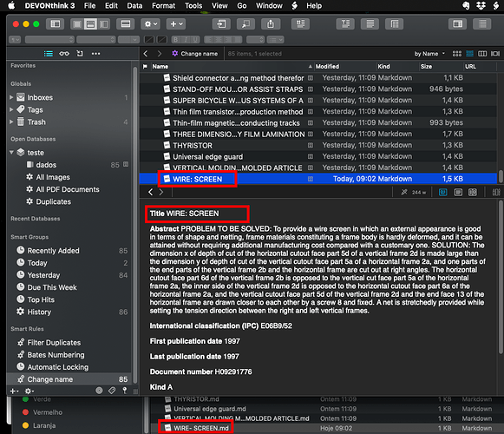The height and width of the screenshot is (434, 504).
Task: Toggle bold text formatting button
Action: point(176,40)
